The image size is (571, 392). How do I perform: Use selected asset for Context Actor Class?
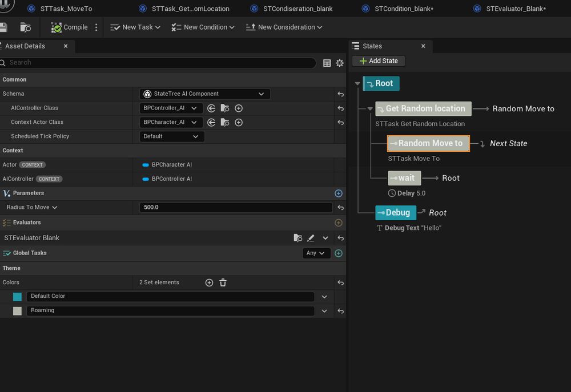[x=211, y=122]
